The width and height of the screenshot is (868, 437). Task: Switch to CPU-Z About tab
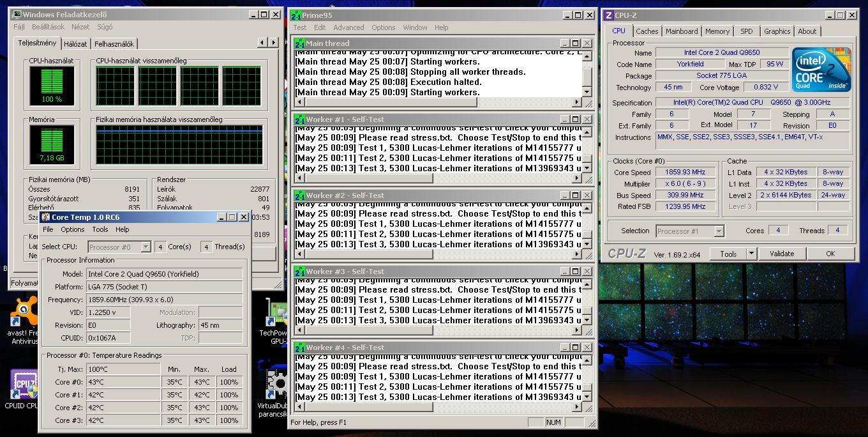pos(807,31)
